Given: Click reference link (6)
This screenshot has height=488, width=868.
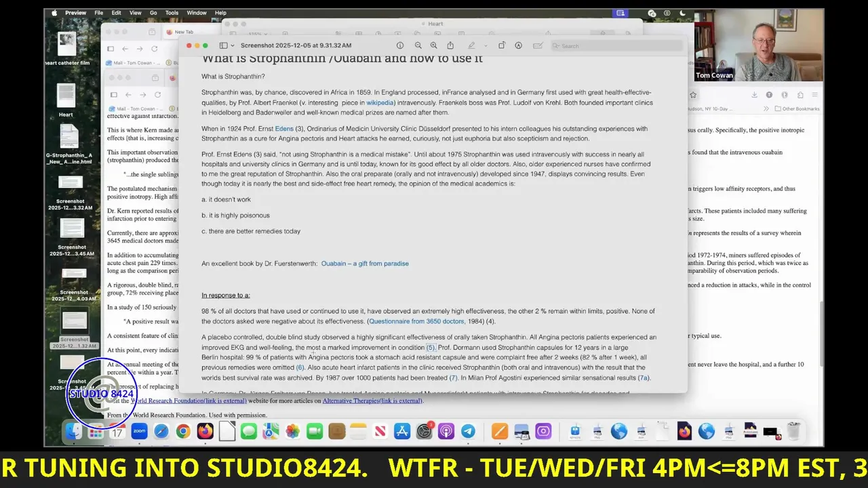Looking at the screenshot, I should point(300,368).
